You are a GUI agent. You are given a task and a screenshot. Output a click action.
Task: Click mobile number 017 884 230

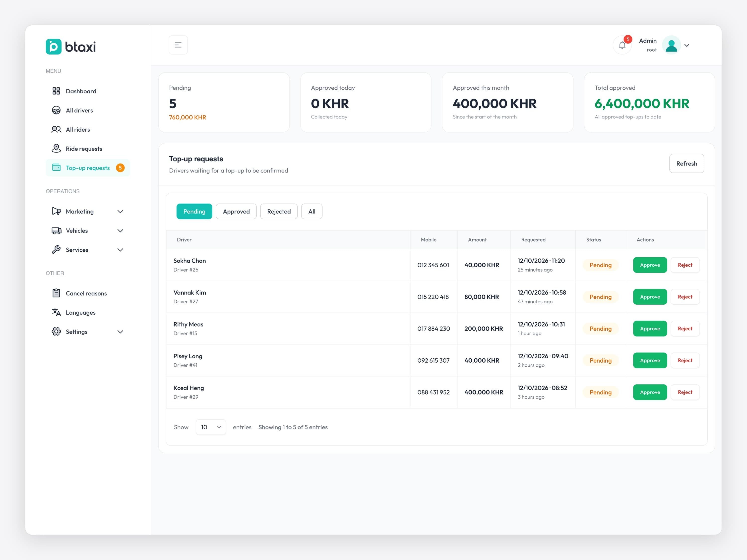tap(434, 329)
